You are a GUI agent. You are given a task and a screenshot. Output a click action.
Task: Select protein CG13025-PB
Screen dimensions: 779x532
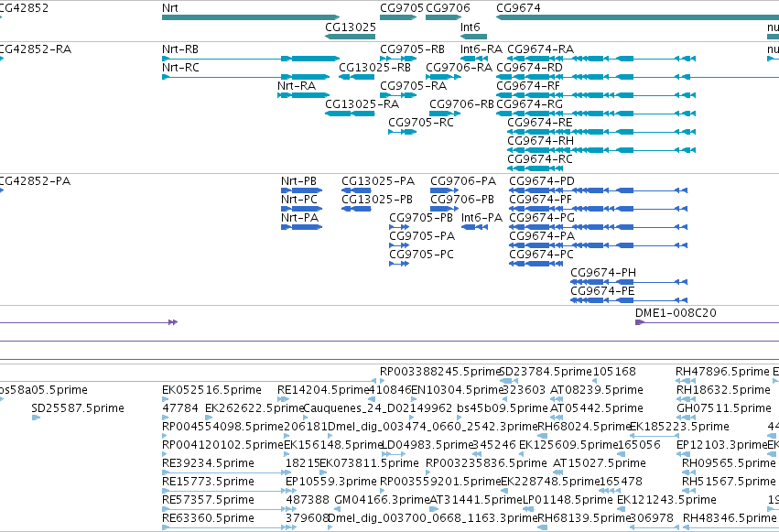377,200
